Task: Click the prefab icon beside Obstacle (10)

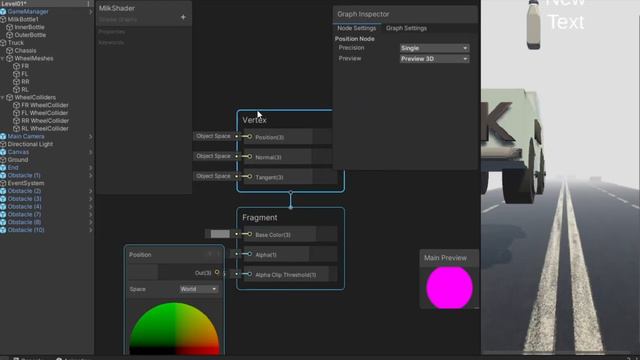Action: 3,230
